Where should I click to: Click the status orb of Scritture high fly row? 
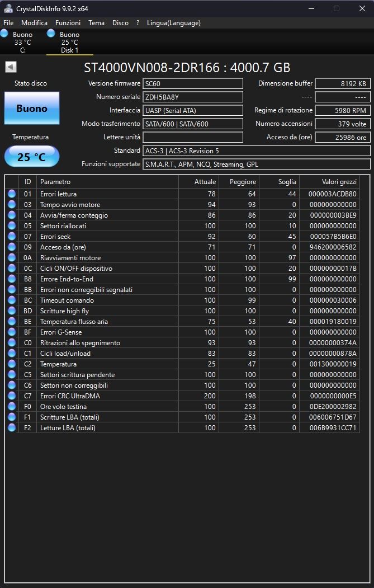12,311
